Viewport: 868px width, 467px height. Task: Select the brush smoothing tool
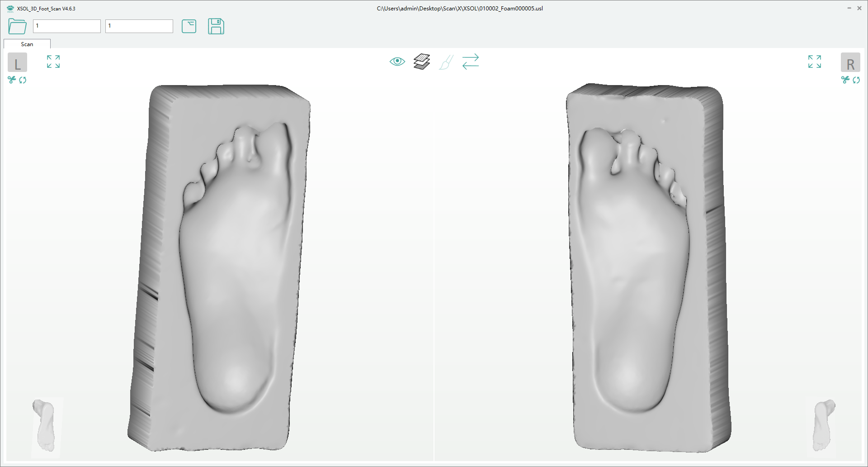pos(446,62)
